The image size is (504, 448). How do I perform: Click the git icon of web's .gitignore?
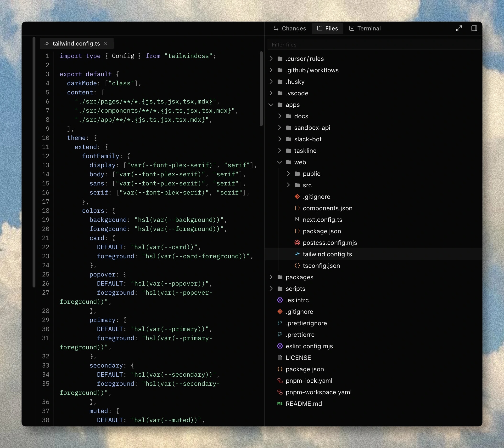[x=297, y=197]
